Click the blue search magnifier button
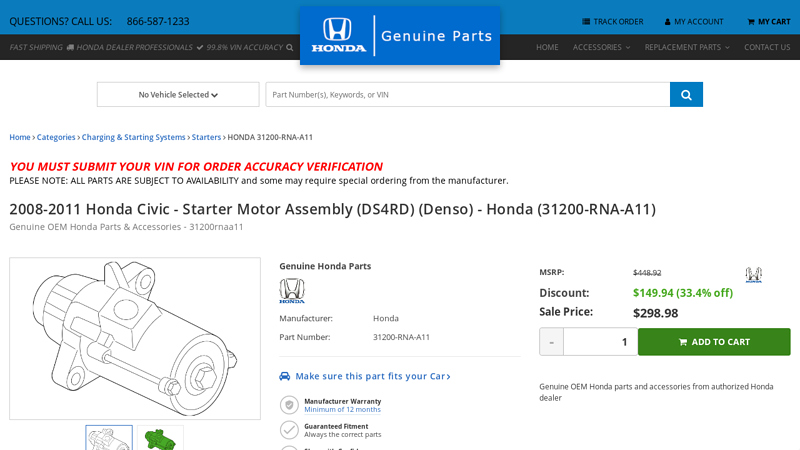 tap(686, 95)
